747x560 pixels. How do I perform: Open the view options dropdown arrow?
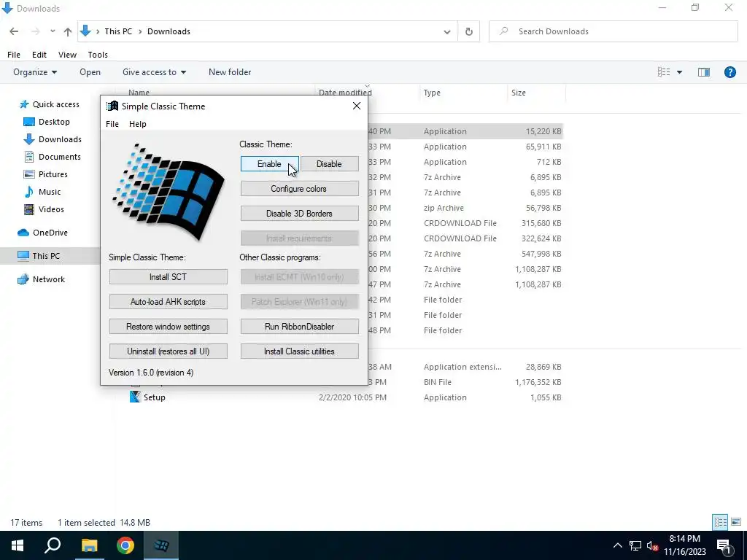pyautogui.click(x=679, y=72)
